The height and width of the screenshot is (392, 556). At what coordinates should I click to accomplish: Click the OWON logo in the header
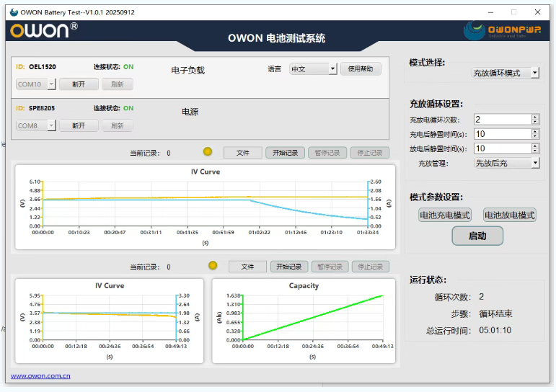pos(43,30)
